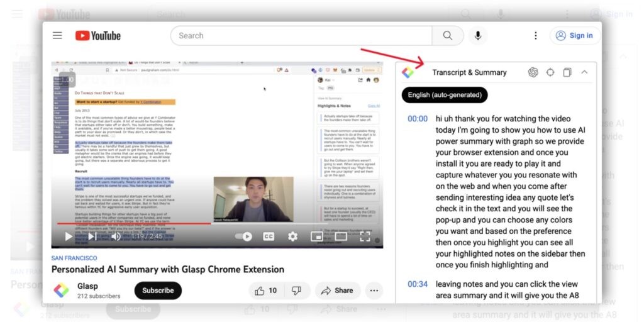Click the video time display 1:19 / 2:45
This screenshot has width=644, height=322.
click(147, 236)
